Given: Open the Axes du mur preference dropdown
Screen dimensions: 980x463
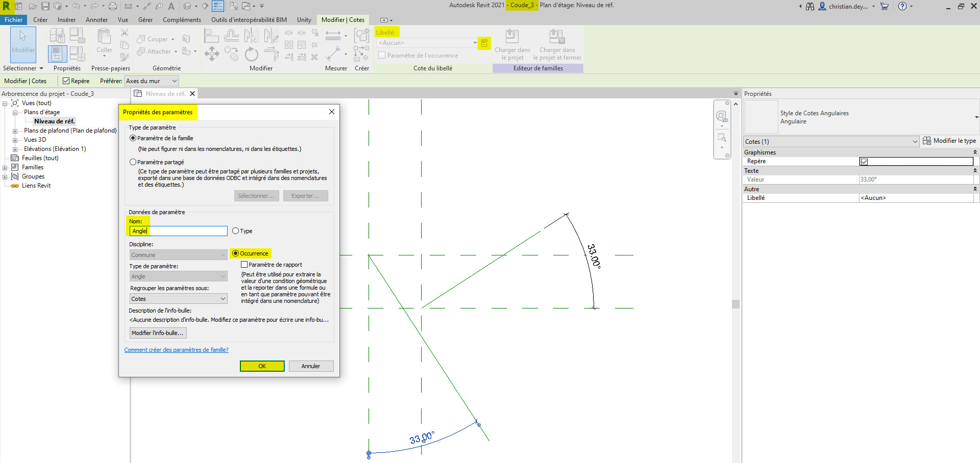Looking at the screenshot, I should pyautogui.click(x=151, y=81).
